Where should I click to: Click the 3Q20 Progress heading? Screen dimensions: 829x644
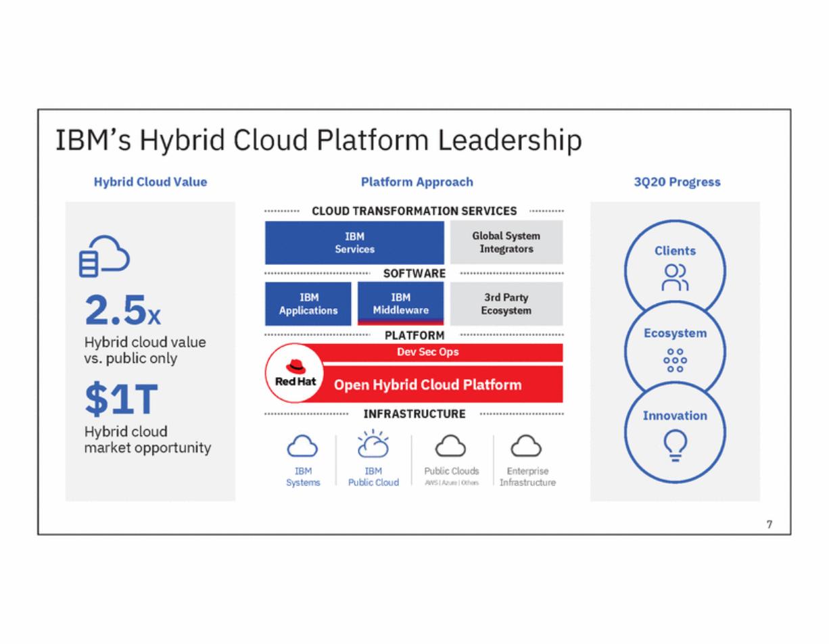(677, 182)
